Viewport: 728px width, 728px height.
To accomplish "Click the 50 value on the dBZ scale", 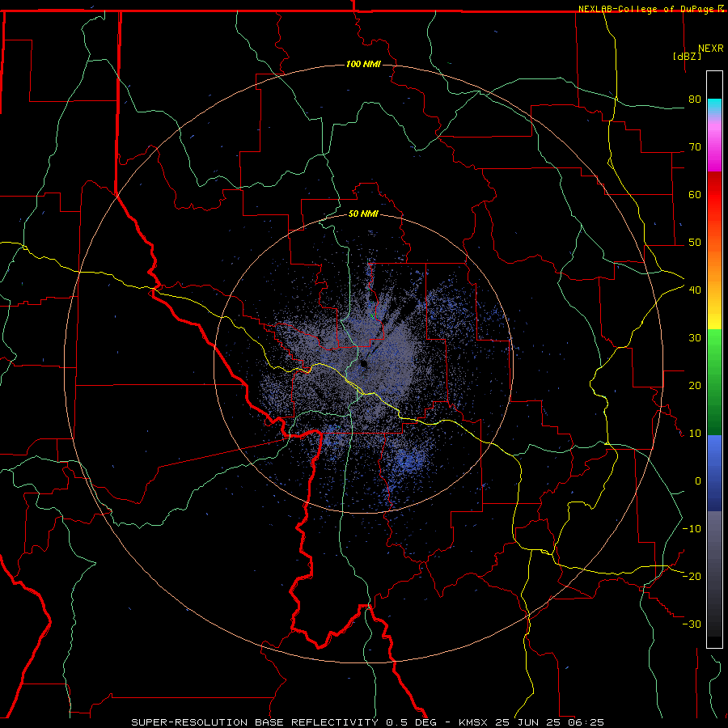I will [x=695, y=243].
